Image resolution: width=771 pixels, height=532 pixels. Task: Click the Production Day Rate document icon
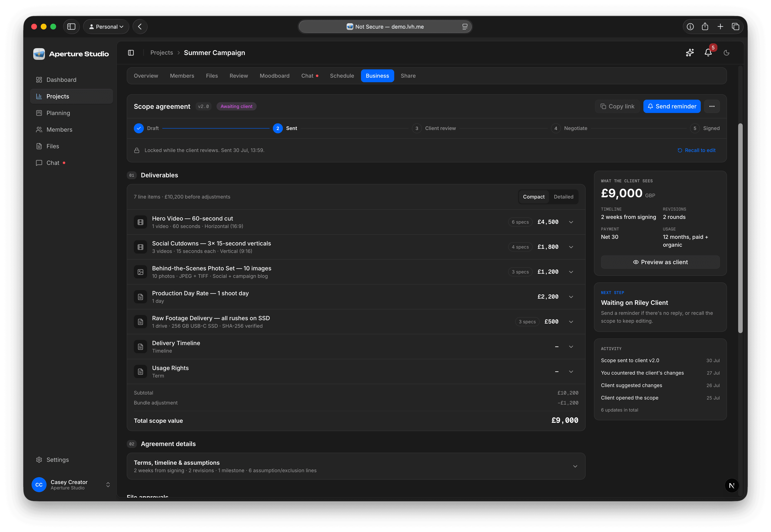(x=140, y=297)
